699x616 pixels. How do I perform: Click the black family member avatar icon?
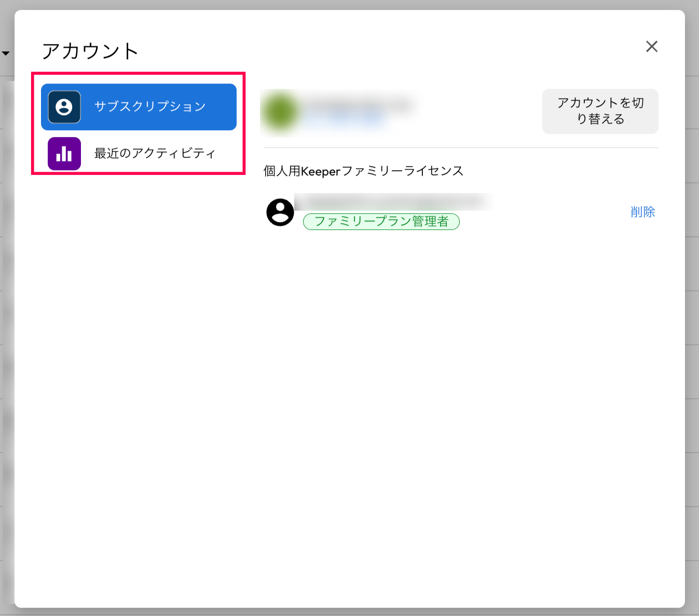(x=280, y=212)
